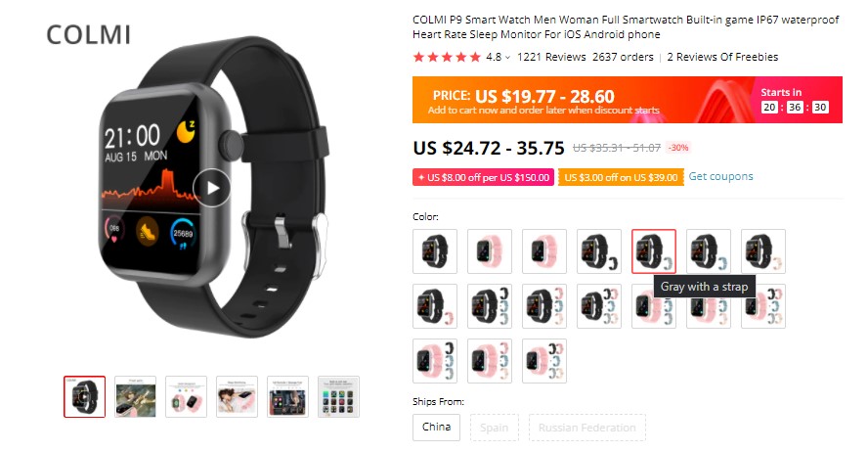This screenshot has height=452, width=868.
Task: Open the 1221 Reviews link
Action: pyautogui.click(x=550, y=57)
